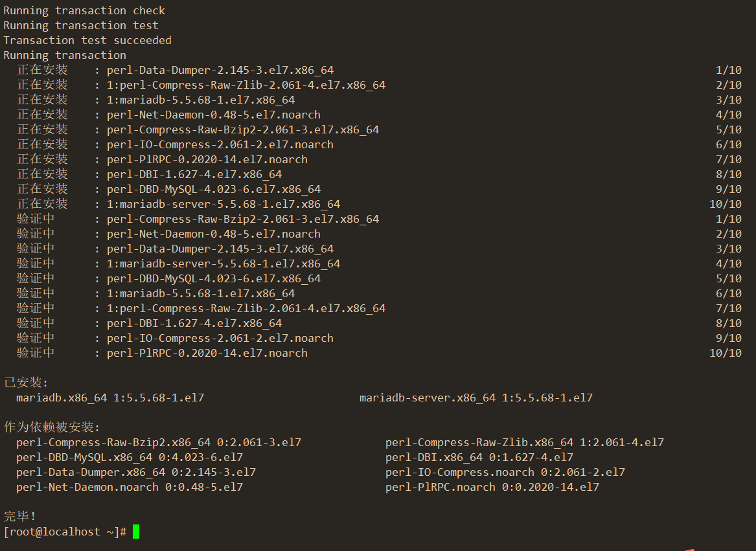The width and height of the screenshot is (756, 551).
Task: Click perl-IO-Compress.noarch dependency entry
Action: click(505, 473)
